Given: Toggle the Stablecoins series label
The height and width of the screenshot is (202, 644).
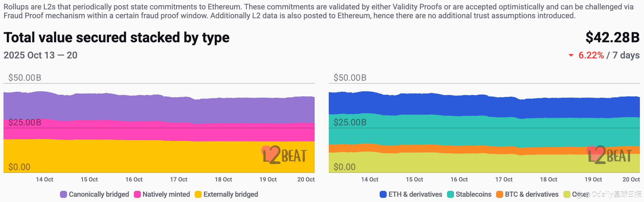Looking at the screenshot, I should point(473,194).
